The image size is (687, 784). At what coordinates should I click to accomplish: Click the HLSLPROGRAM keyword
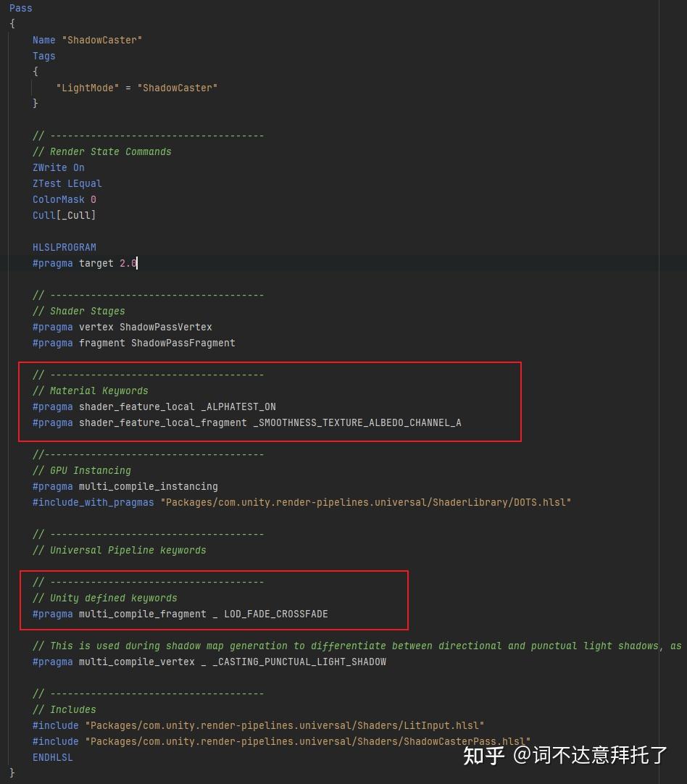64,247
